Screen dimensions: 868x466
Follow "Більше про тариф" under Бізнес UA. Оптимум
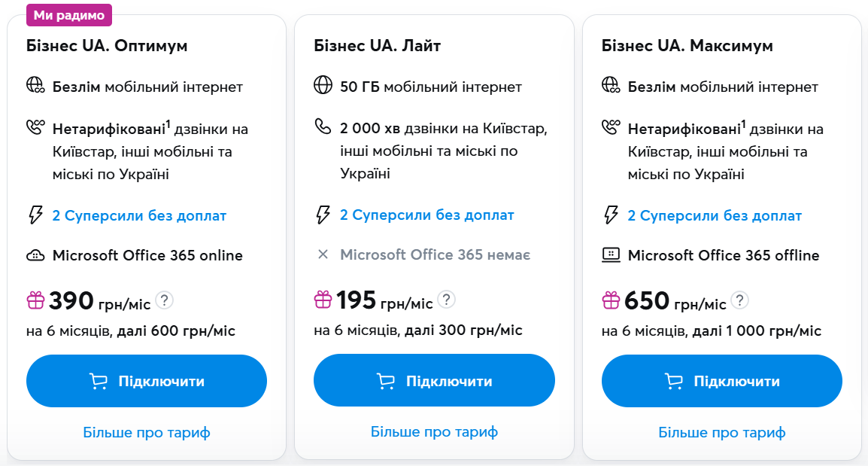[147, 432]
